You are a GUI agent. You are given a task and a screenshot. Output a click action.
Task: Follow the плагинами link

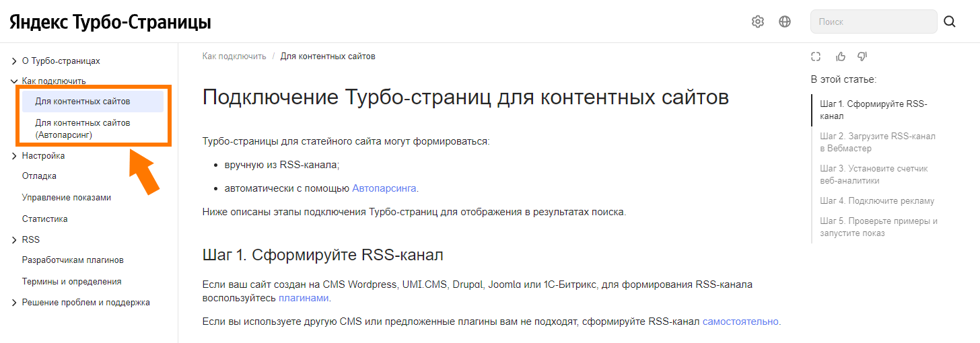(x=304, y=298)
